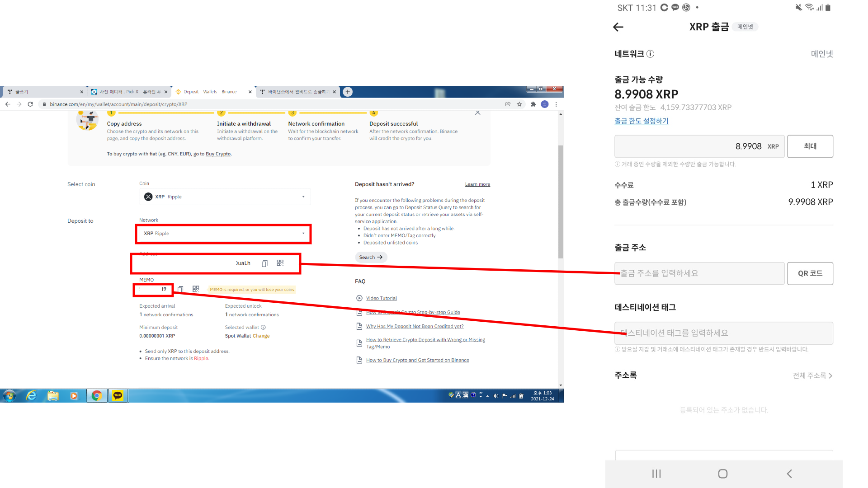Tap back arrow in XRP withdrawal app
This screenshot has height=488, width=868.
click(x=618, y=27)
